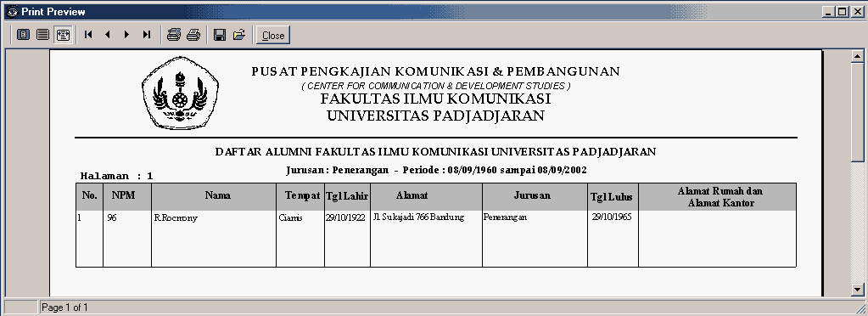Select the zoom-to-fit whole page icon
Image resolution: width=868 pixels, height=316 pixels.
(x=23, y=35)
